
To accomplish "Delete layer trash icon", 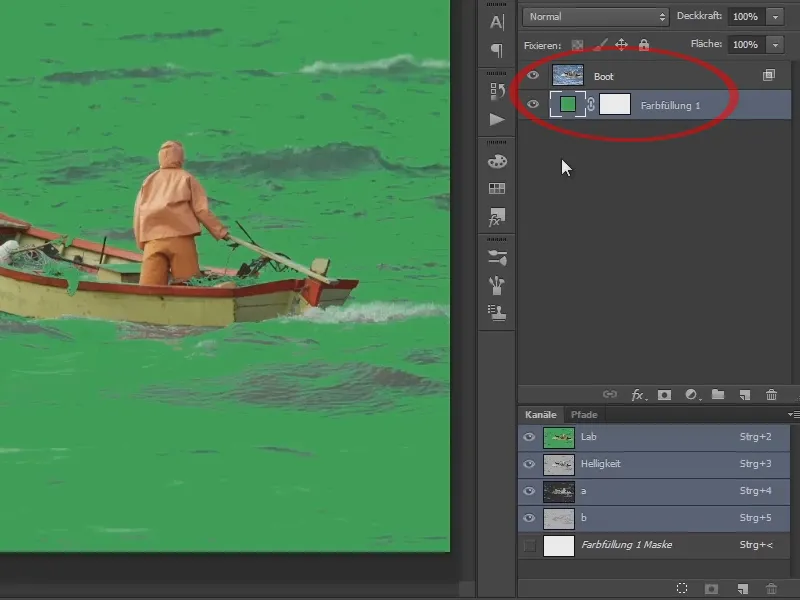I will (771, 394).
